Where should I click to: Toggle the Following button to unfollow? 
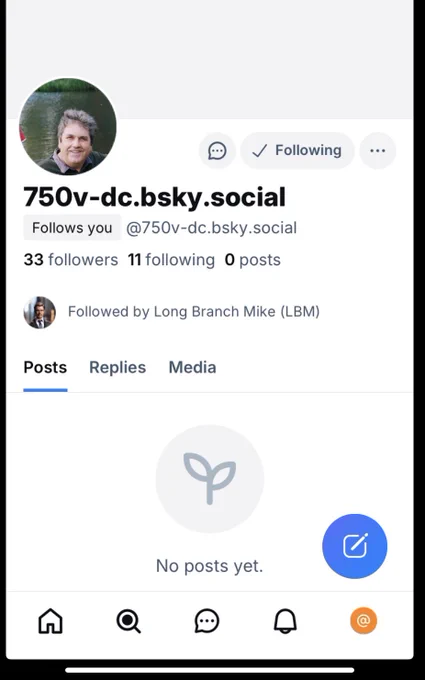[x=298, y=151]
